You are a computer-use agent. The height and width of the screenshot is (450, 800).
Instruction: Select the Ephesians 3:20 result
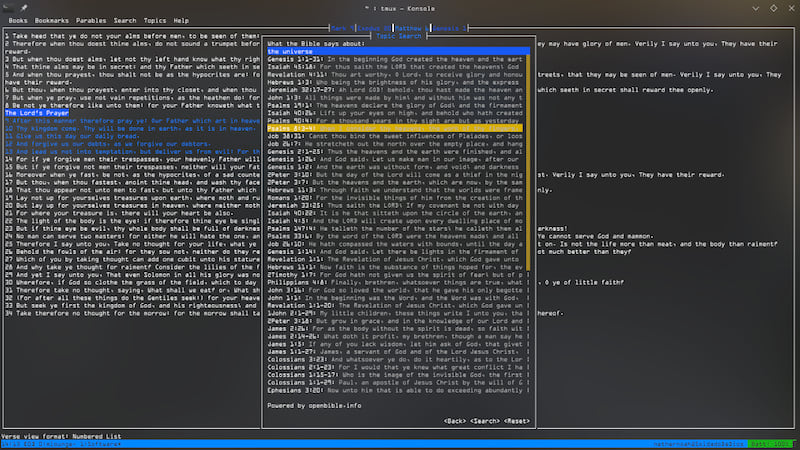pyautogui.click(x=395, y=390)
